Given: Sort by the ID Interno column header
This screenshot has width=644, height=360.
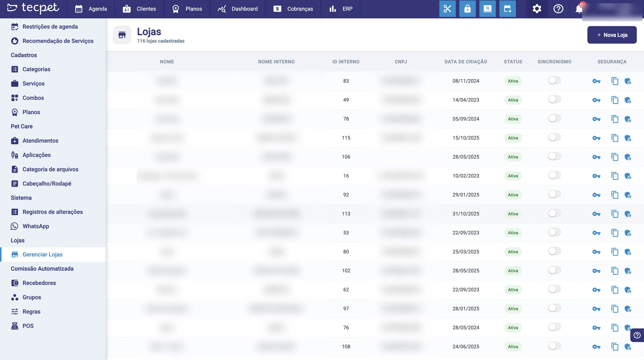Looking at the screenshot, I should click(x=346, y=62).
